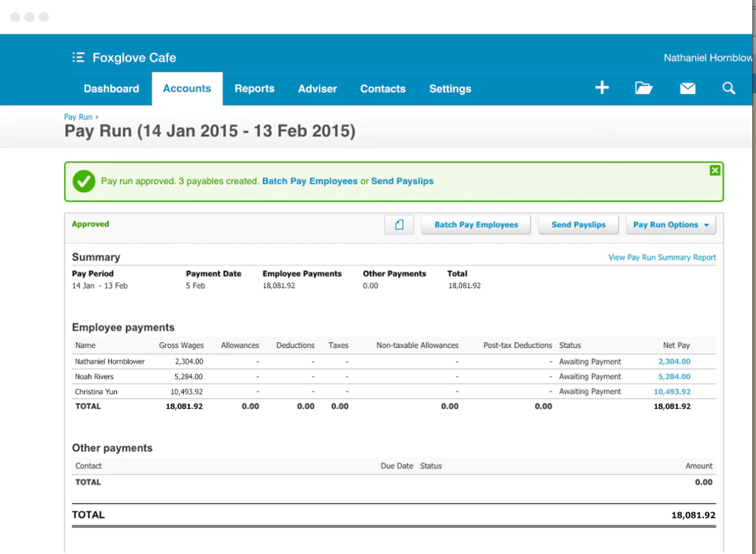Screen dimensions: 756x554
Task: Click the magnifier search icon
Action: click(x=728, y=88)
